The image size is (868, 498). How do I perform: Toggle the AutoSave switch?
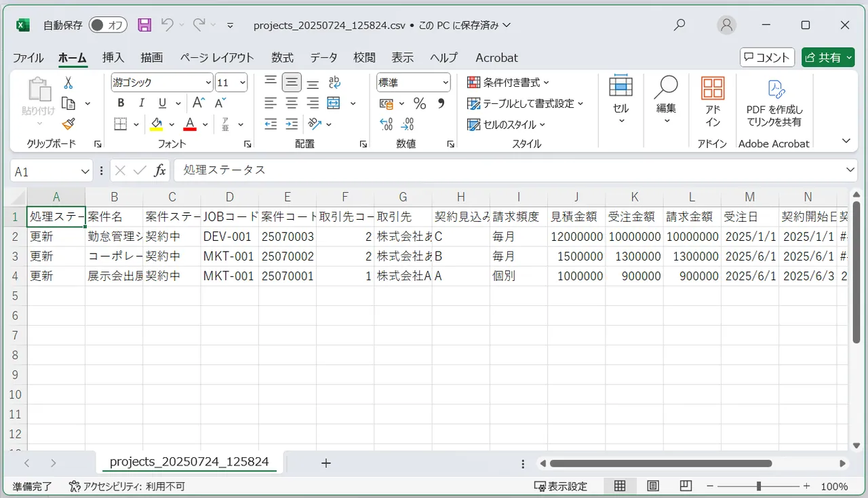click(108, 25)
